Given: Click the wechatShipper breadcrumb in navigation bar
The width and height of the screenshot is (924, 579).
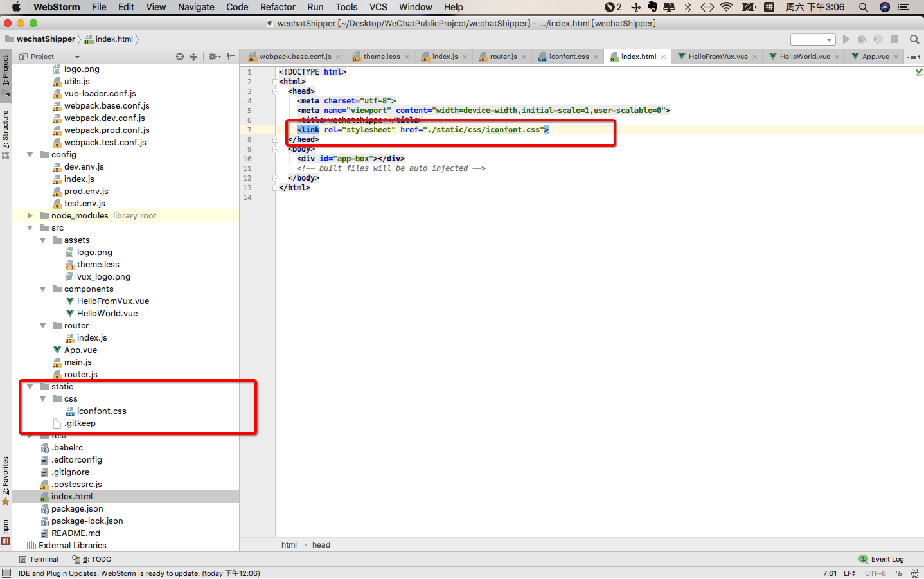Looking at the screenshot, I should point(40,39).
